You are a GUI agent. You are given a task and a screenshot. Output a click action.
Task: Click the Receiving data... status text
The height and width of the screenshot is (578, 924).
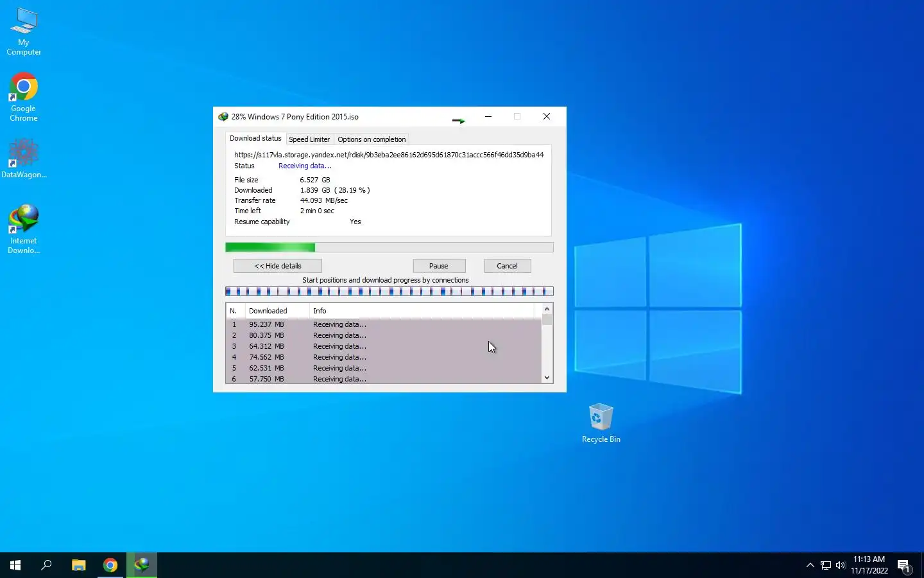pyautogui.click(x=305, y=166)
